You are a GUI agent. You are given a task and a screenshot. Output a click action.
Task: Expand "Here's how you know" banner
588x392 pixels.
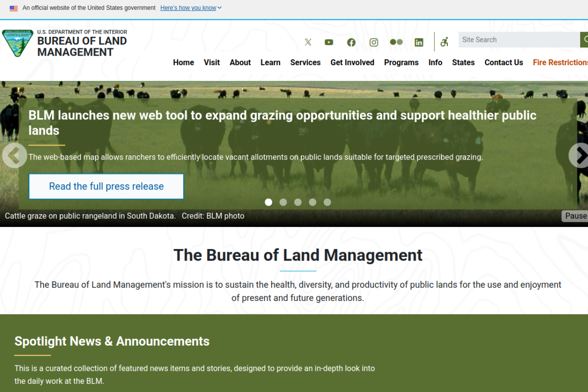tap(191, 8)
